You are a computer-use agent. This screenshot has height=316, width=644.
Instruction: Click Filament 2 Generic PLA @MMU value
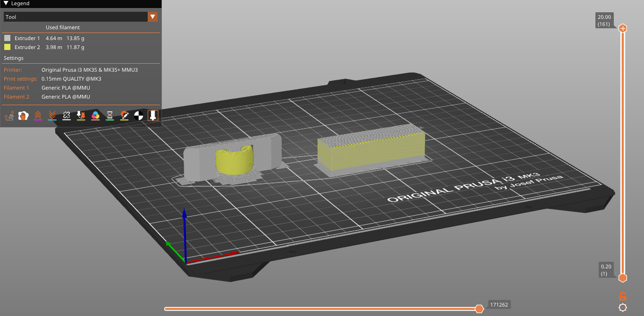[x=66, y=97]
